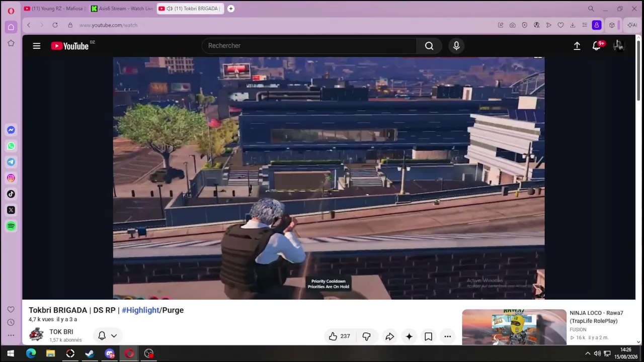This screenshot has height=362, width=644.
Task: Switch to Young RZ - Mafiosa tab
Action: tap(53, 9)
